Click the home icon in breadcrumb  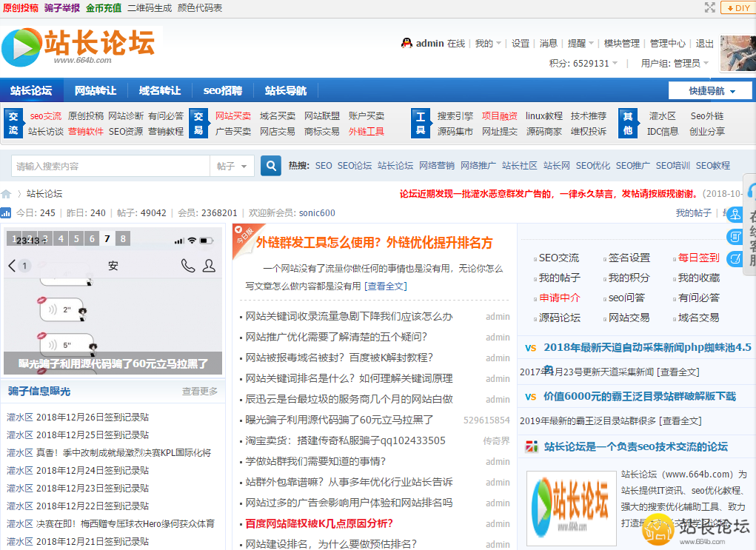point(7,194)
